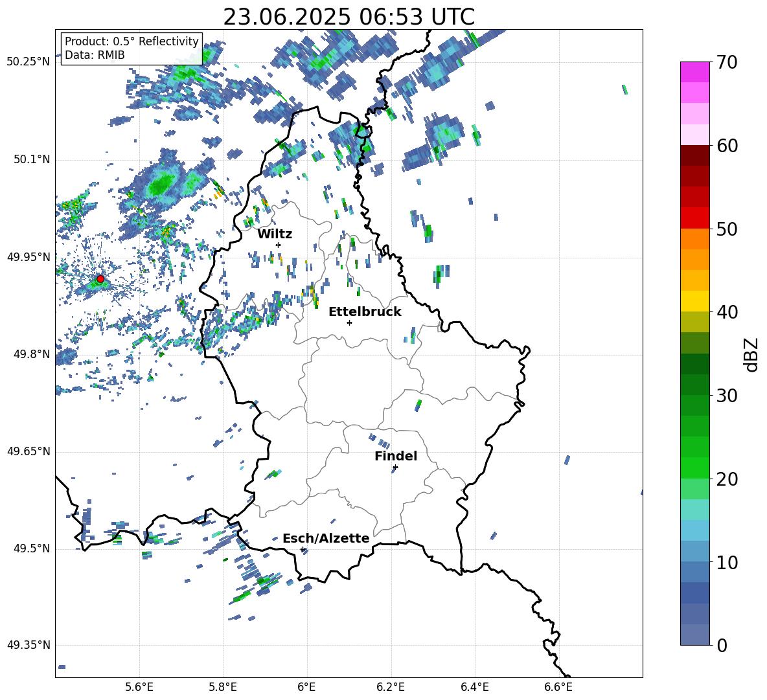The width and height of the screenshot is (767, 700).
Task: Click the 49.95°N latitude label
Action: click(29, 256)
